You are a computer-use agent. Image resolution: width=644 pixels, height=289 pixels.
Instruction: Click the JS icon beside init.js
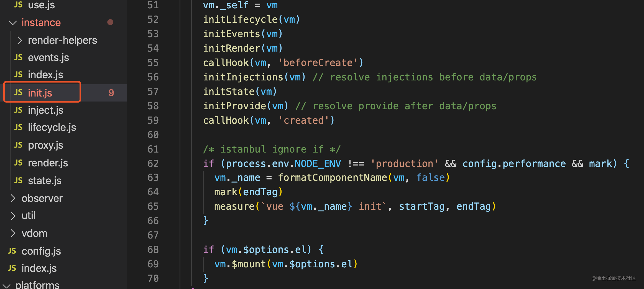coord(18,92)
